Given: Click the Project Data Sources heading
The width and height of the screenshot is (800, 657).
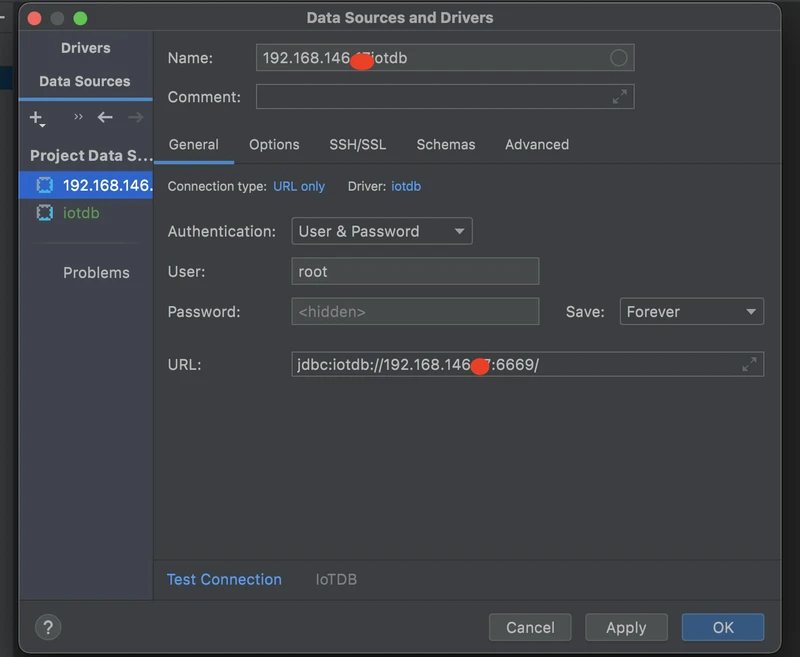Looking at the screenshot, I should pos(91,156).
